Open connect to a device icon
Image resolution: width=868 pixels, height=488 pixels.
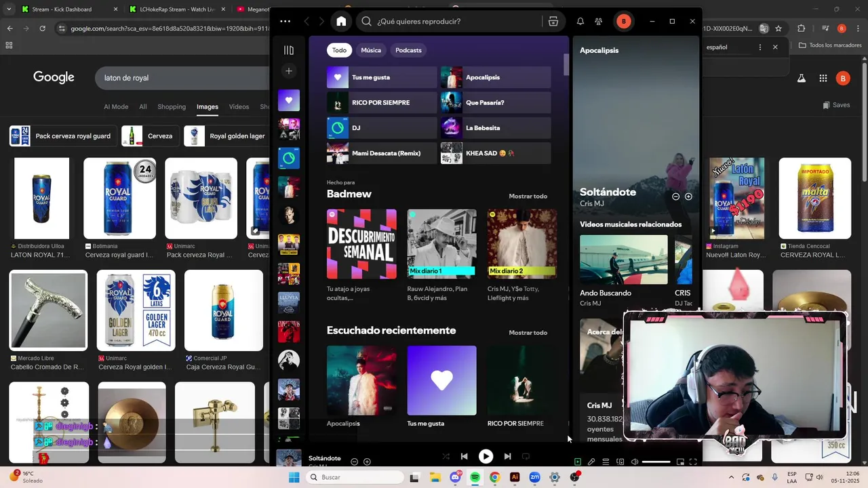620,462
